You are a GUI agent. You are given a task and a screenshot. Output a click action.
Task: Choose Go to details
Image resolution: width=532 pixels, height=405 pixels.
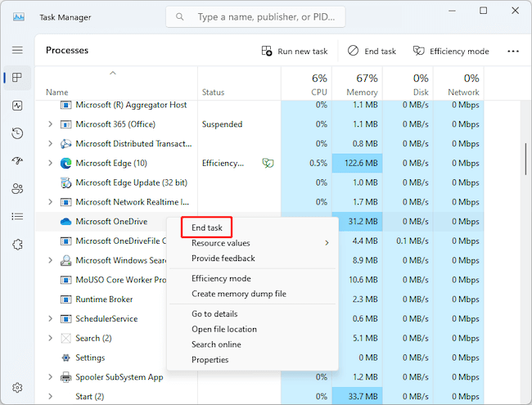click(x=252, y=313)
